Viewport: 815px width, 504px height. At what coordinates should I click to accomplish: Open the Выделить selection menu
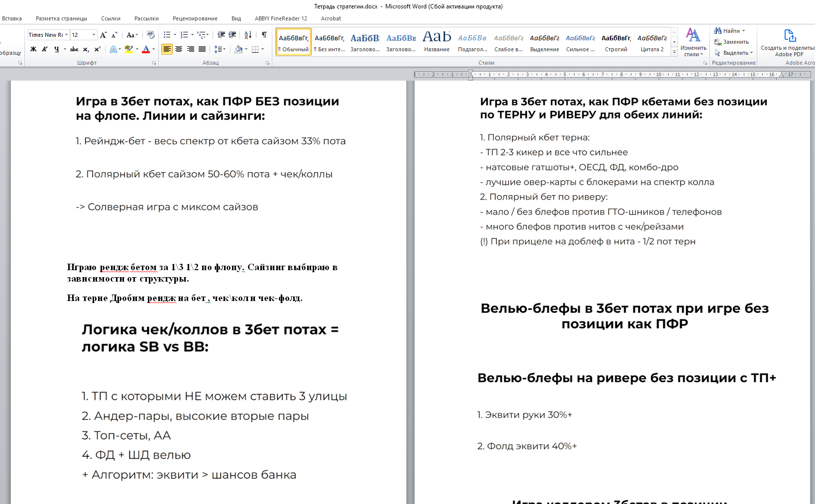[x=734, y=53]
